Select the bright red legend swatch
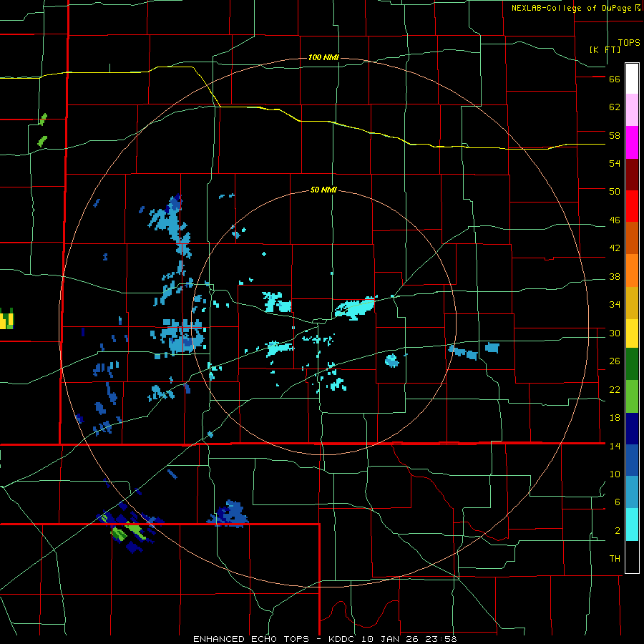 tap(632, 206)
